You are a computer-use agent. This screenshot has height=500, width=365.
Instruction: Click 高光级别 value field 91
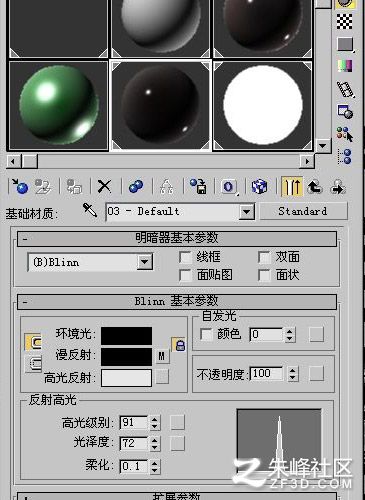click(x=134, y=423)
